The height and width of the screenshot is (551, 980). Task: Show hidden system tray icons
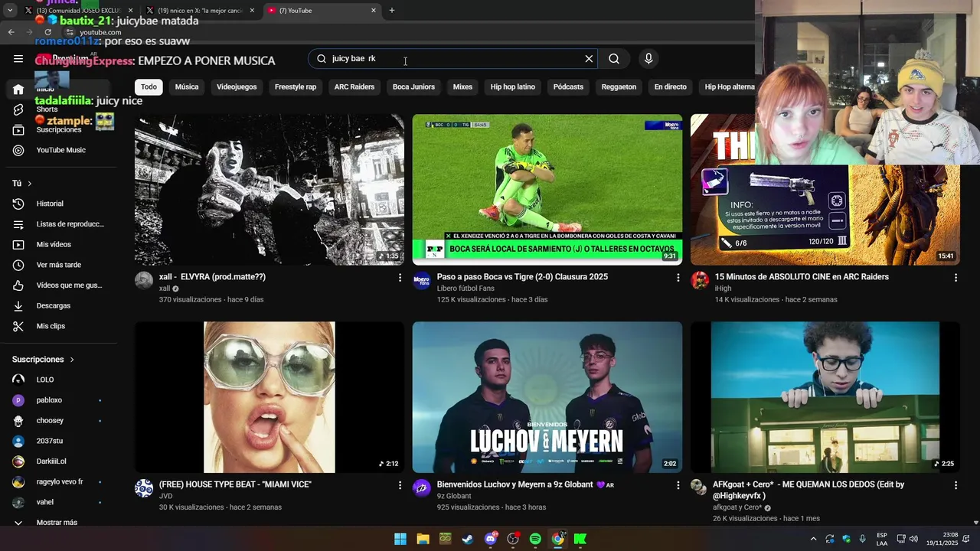click(813, 539)
